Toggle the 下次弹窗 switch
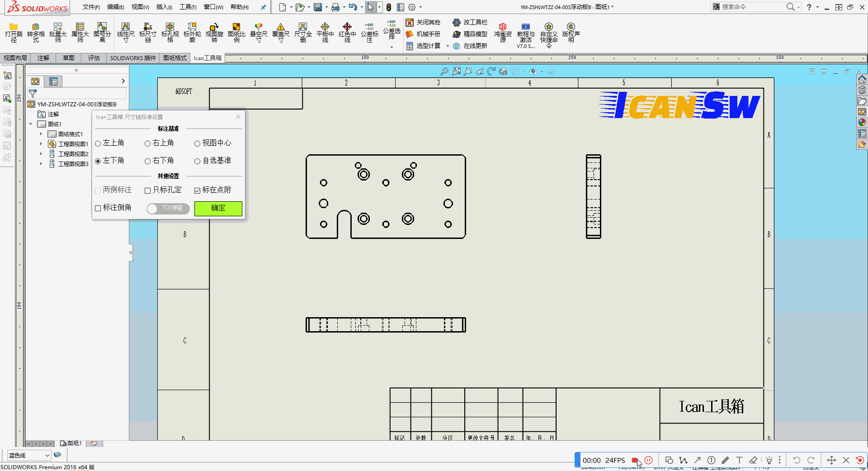Image resolution: width=868 pixels, height=471 pixels. [x=168, y=208]
